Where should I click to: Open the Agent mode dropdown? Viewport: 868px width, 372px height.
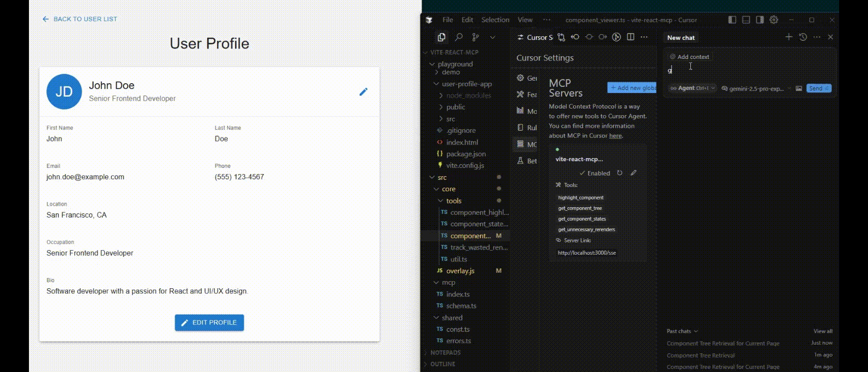pyautogui.click(x=692, y=88)
